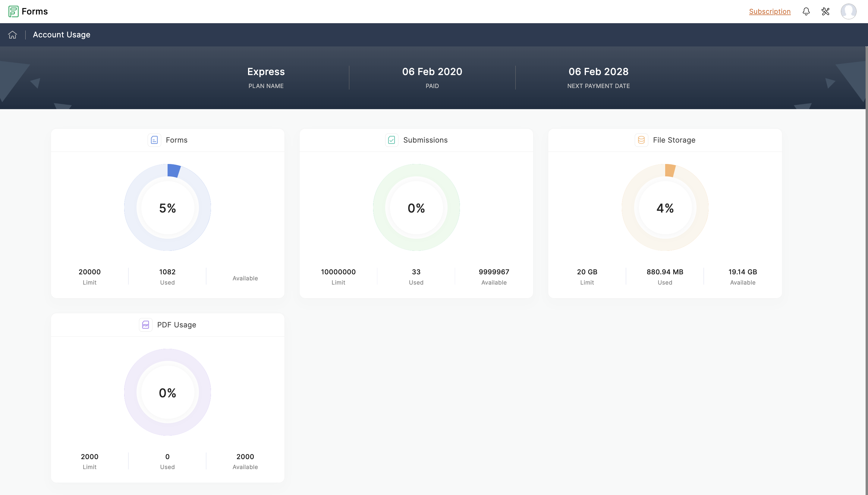Click the PDF Usage 0% donut chart
This screenshot has height=495, width=868.
[x=168, y=392]
